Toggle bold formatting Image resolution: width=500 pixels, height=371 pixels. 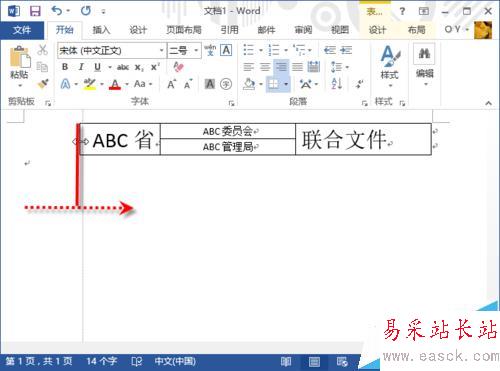[x=65, y=67]
